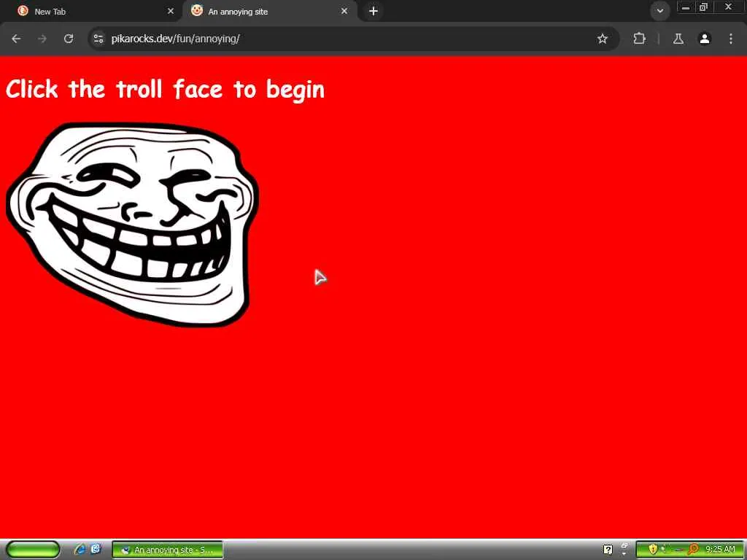Screen dimensions: 747x560
Task: Reload the annoying site page
Action: coord(69,39)
